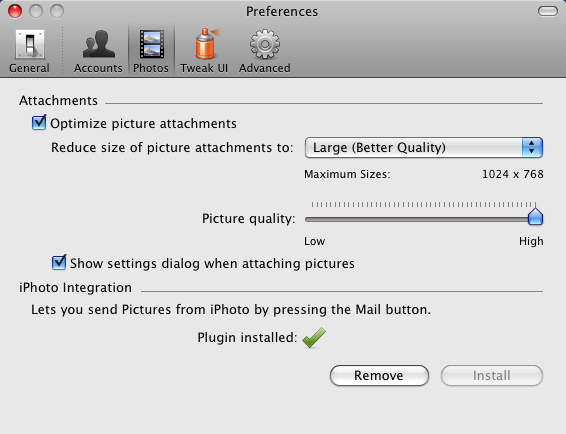This screenshot has width=566, height=434.
Task: Uncheck Optimize picture attachments
Action: (39, 122)
